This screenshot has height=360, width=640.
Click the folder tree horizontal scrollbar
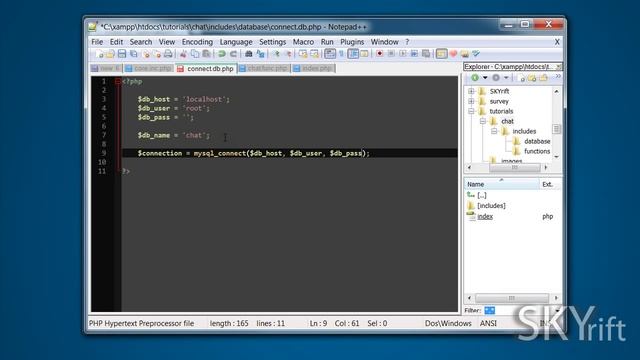[x=514, y=167]
